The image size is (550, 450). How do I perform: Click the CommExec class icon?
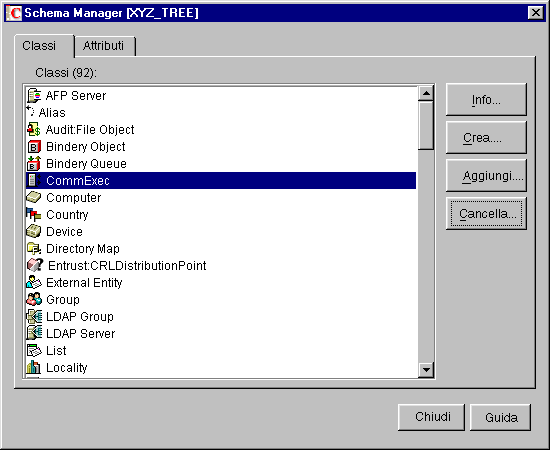pyautogui.click(x=34, y=180)
